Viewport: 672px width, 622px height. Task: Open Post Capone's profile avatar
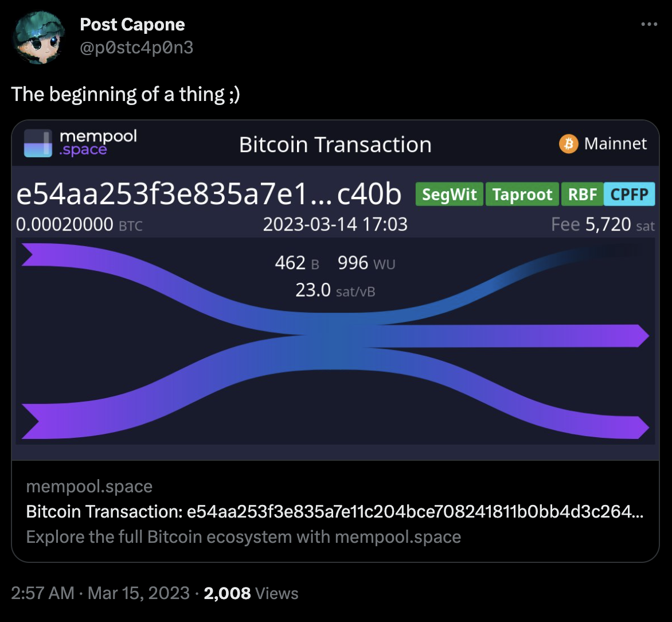(37, 36)
